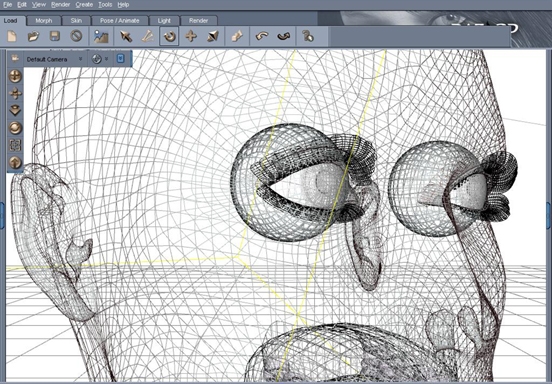The height and width of the screenshot is (384, 552).
Task: Select the Scale tool pyramid icon
Action: click(x=213, y=36)
